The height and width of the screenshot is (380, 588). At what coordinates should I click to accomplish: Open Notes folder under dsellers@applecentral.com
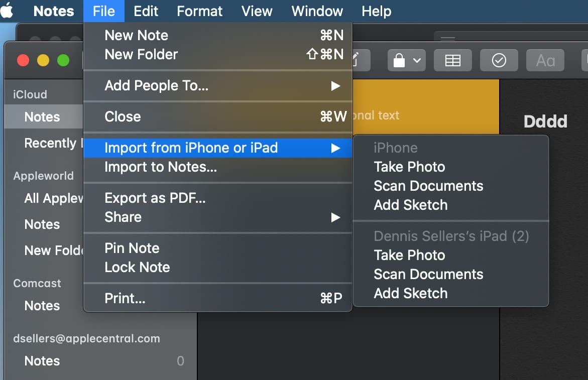[42, 361]
